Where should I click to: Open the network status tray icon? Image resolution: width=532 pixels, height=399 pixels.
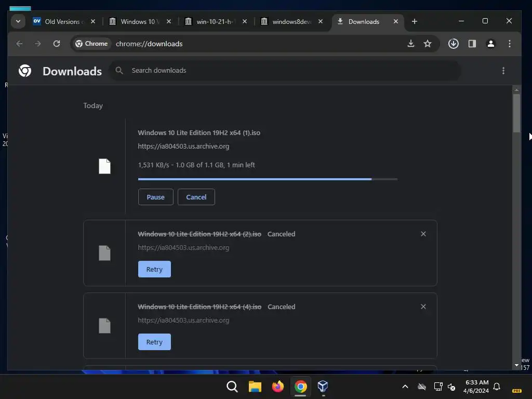(x=438, y=387)
